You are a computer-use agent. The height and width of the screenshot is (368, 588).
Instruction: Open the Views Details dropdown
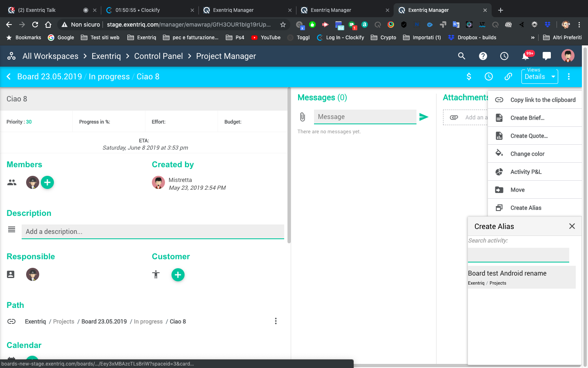[x=539, y=76]
